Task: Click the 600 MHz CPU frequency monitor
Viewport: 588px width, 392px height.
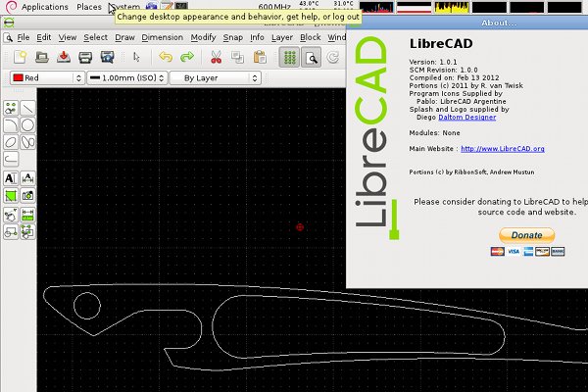Action: (x=274, y=7)
